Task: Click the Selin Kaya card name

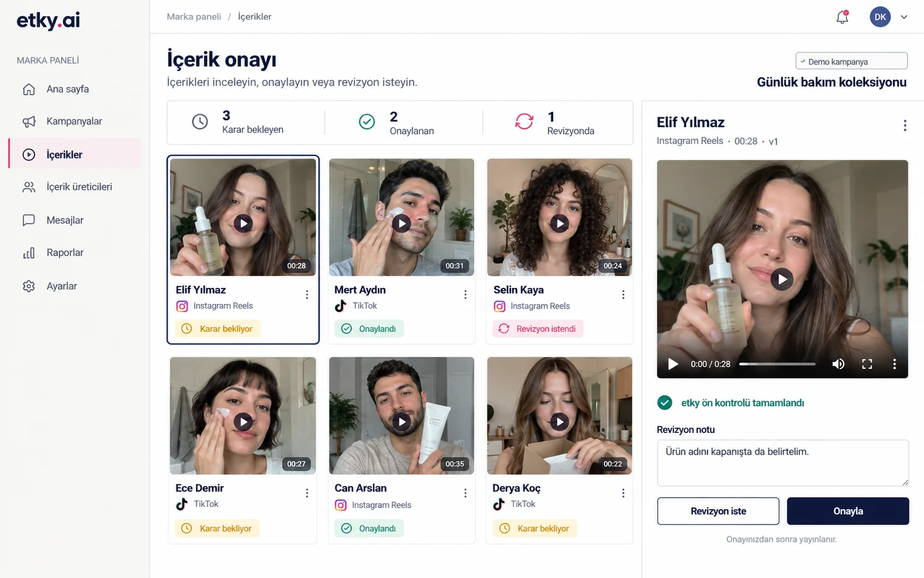Action: tap(519, 290)
